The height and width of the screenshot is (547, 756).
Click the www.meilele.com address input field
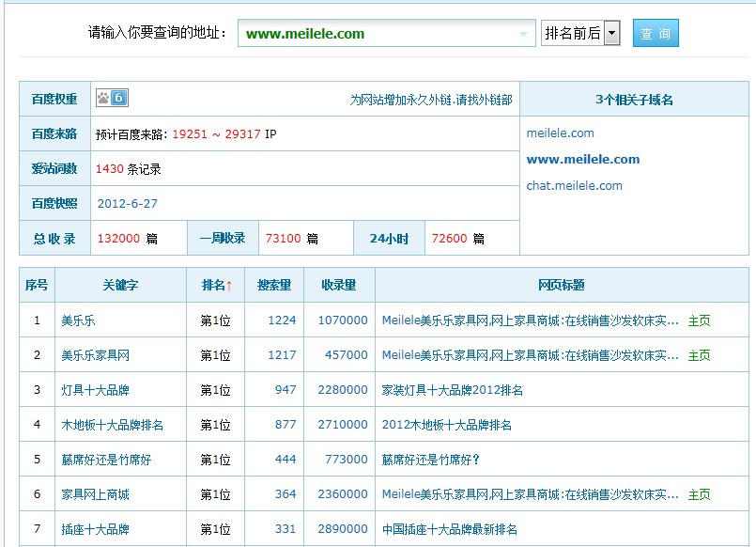pyautogui.click(x=376, y=34)
